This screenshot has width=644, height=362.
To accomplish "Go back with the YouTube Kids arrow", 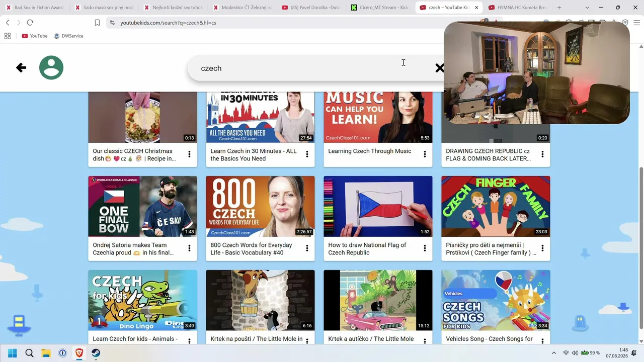I will click(21, 67).
